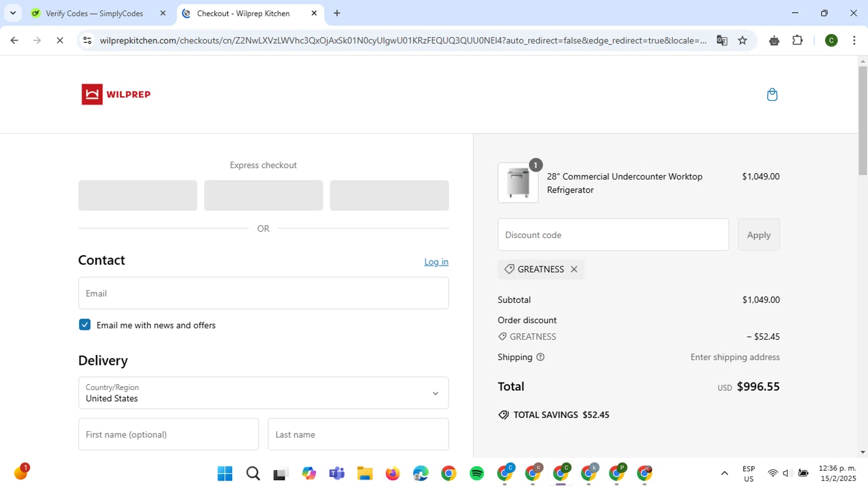Remove the GREATNESS discount code tag
868x488 pixels.
[574, 269]
